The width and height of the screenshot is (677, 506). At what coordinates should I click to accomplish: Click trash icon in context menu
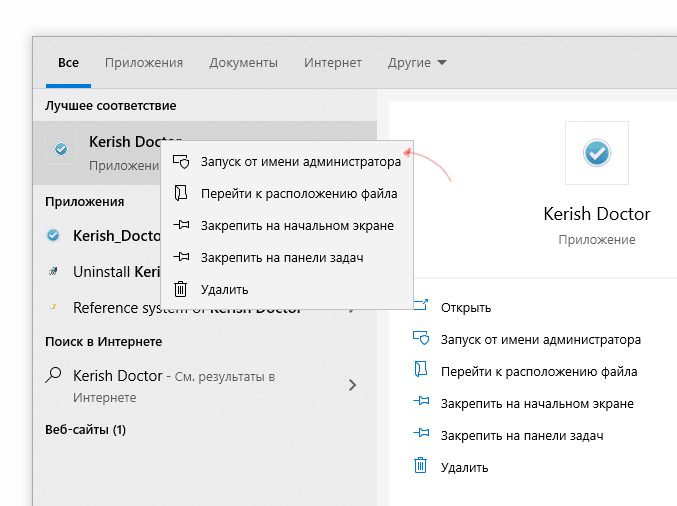tap(180, 289)
